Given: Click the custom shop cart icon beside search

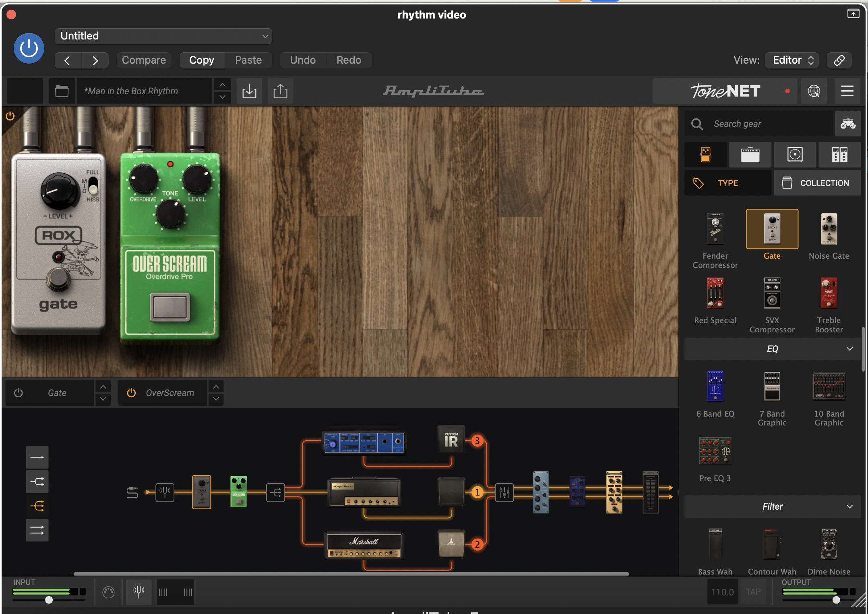Looking at the screenshot, I should pyautogui.click(x=847, y=124).
